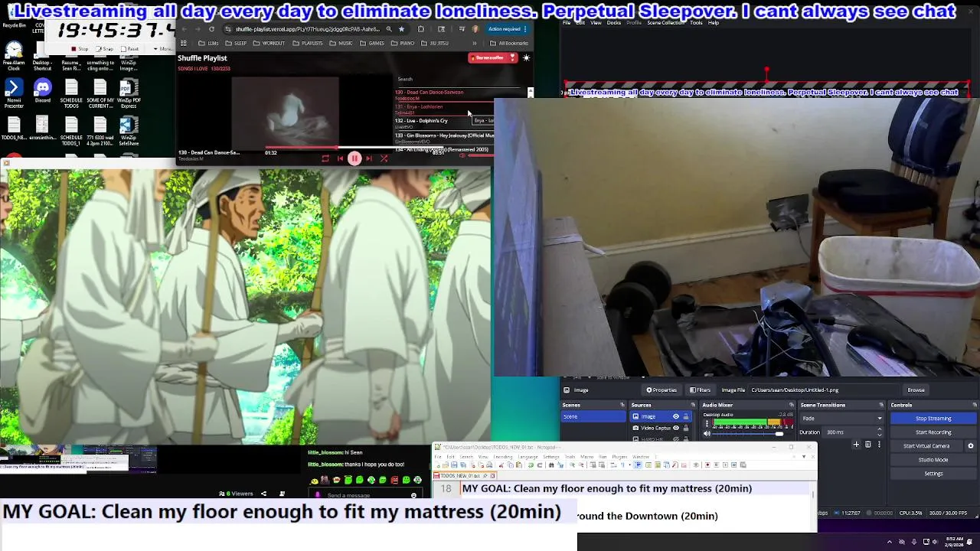The height and width of the screenshot is (551, 980).
Task: Click Stop Streaming in OBS Controls
Action: pyautogui.click(x=933, y=419)
